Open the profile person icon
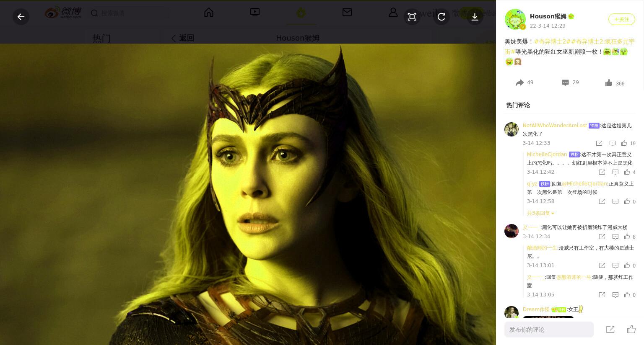 pos(393,13)
